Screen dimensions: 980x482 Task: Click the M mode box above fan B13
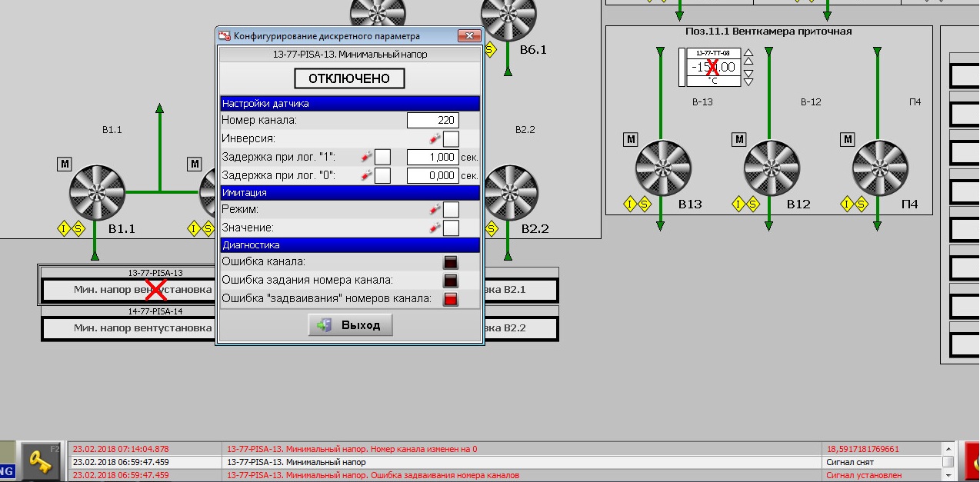click(x=631, y=139)
